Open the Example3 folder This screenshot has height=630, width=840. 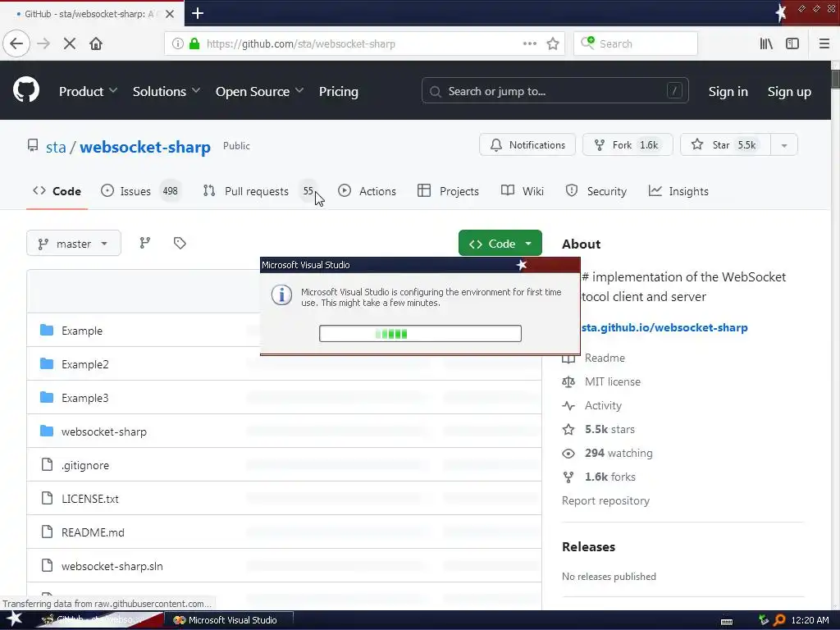click(x=84, y=398)
